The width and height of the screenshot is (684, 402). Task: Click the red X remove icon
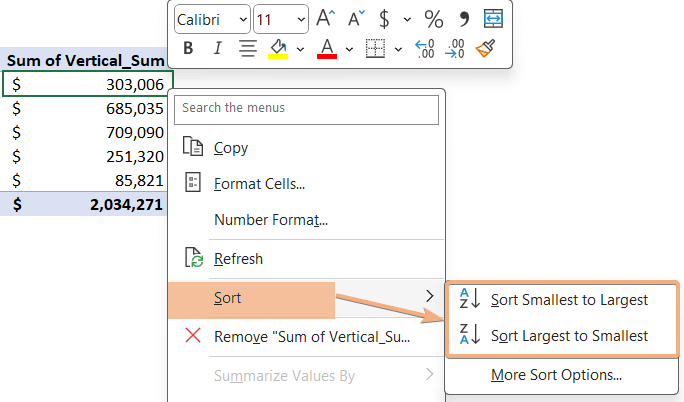pyautogui.click(x=193, y=335)
